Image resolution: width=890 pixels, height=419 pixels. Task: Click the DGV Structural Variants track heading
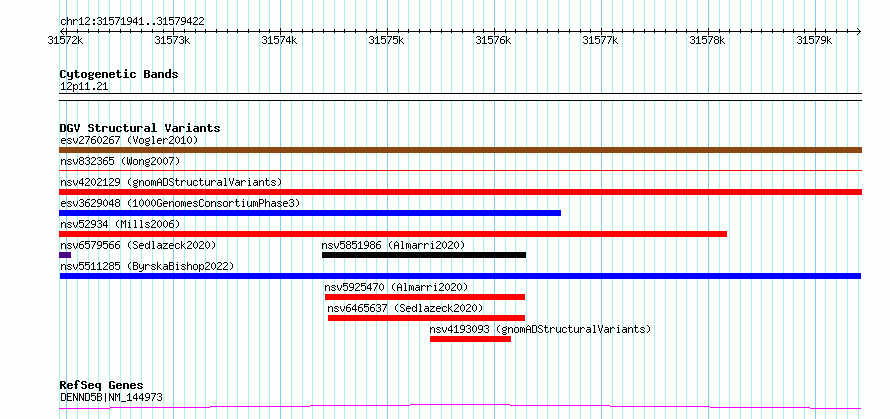click(140, 128)
